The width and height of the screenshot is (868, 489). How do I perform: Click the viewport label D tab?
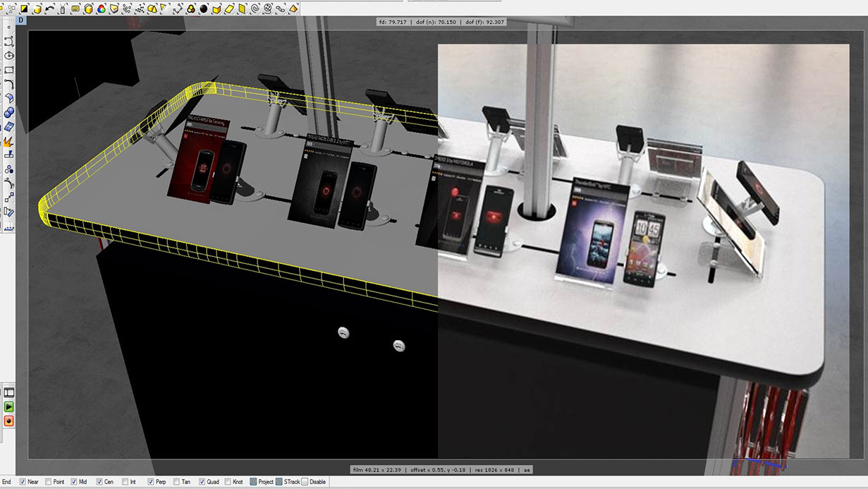coord(21,20)
